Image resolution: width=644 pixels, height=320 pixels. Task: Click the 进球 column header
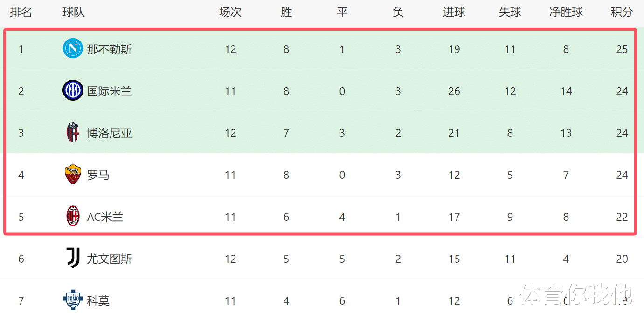(454, 12)
